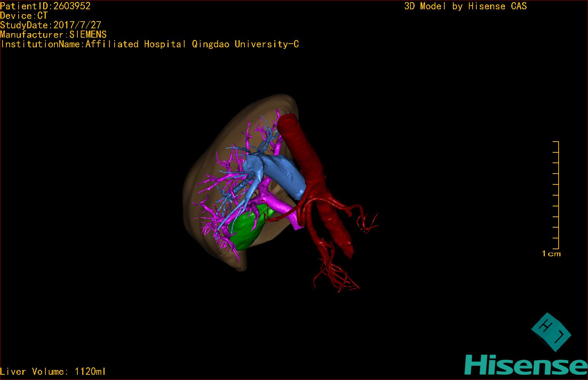Viewport: 588px width, 380px height.
Task: Click the 'Liver Volume: 1120ml' readout
Action: pos(53,371)
